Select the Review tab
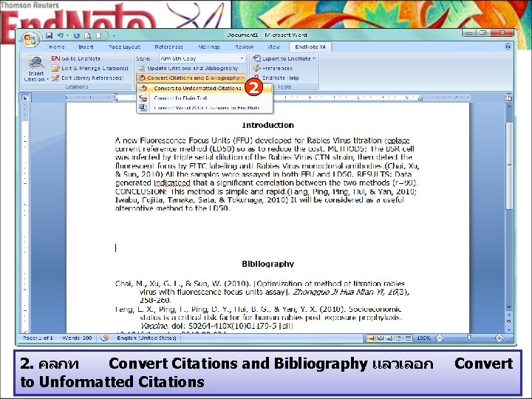 245,47
